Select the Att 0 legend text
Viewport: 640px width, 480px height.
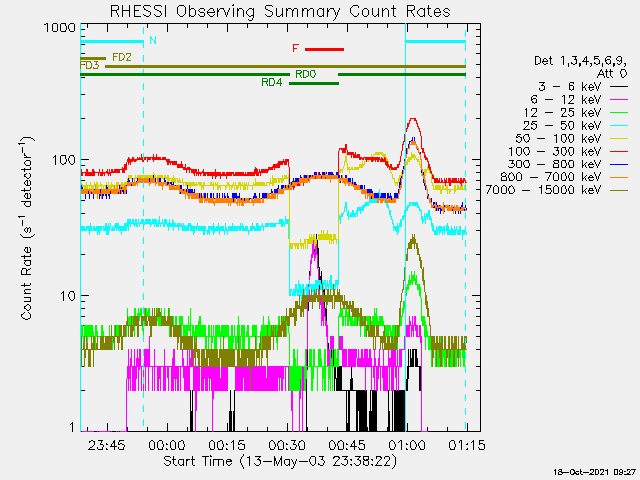pyautogui.click(x=611, y=74)
